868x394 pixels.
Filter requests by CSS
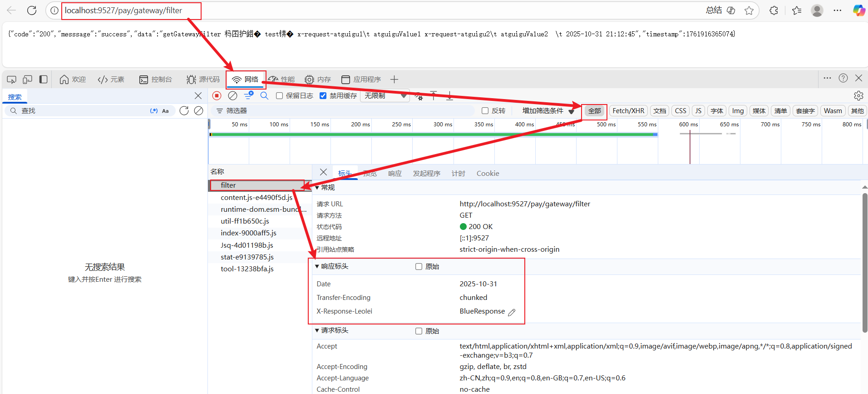pos(681,111)
